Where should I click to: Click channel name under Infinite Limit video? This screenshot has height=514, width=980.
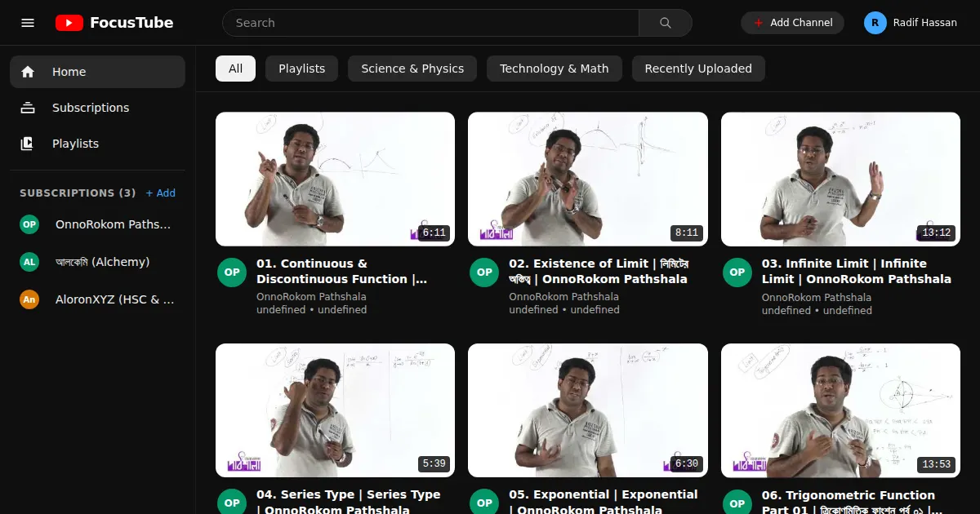tap(817, 297)
